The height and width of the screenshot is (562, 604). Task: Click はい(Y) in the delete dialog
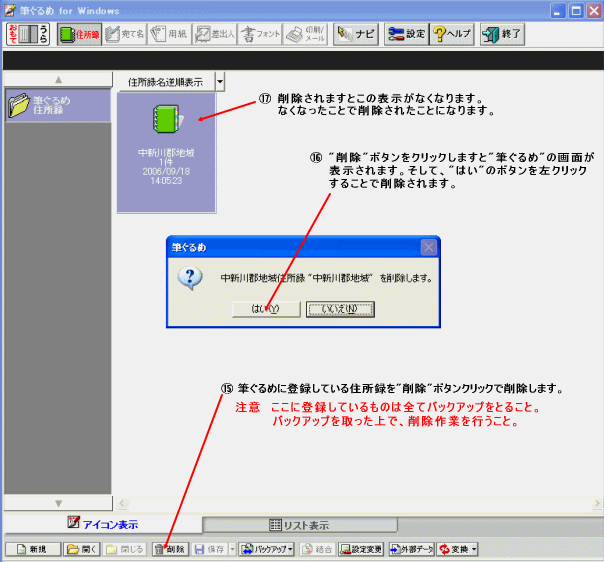(x=266, y=309)
